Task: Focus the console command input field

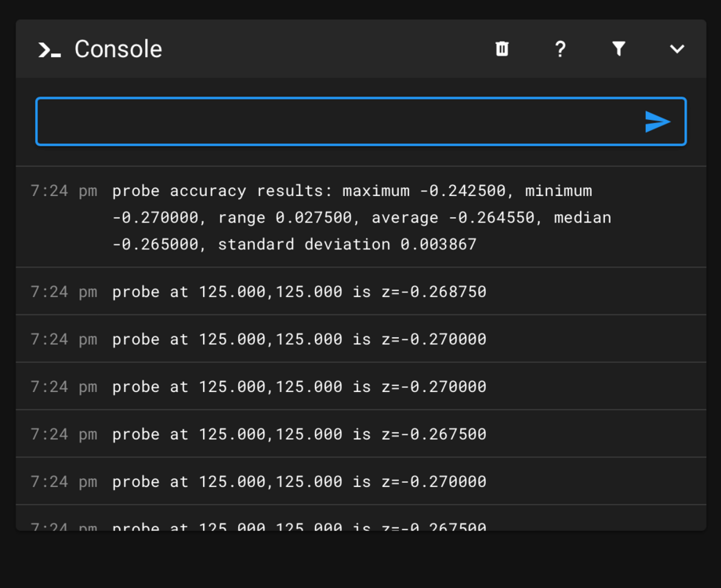Action: [x=361, y=122]
